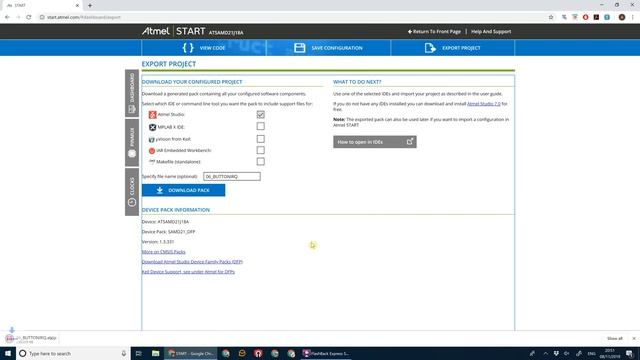Open the Windows Start menu
This screenshot has width=640, height=360.
[x=8, y=353]
